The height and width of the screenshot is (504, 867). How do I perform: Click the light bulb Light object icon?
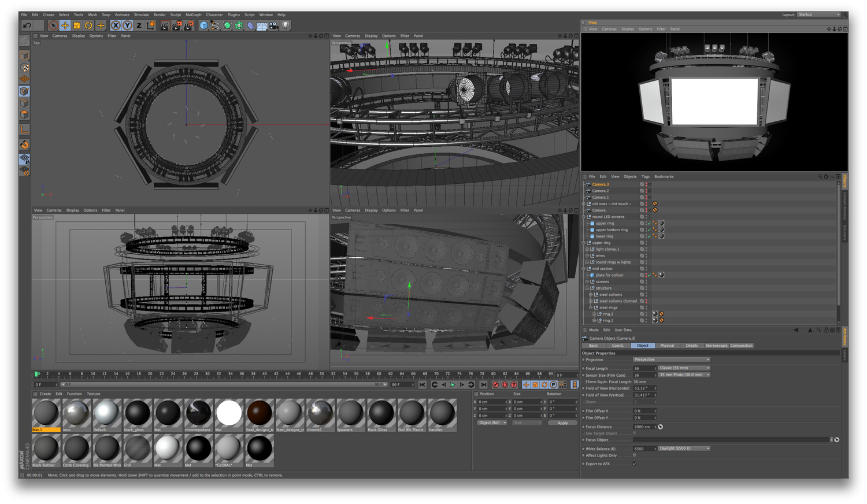click(x=285, y=25)
